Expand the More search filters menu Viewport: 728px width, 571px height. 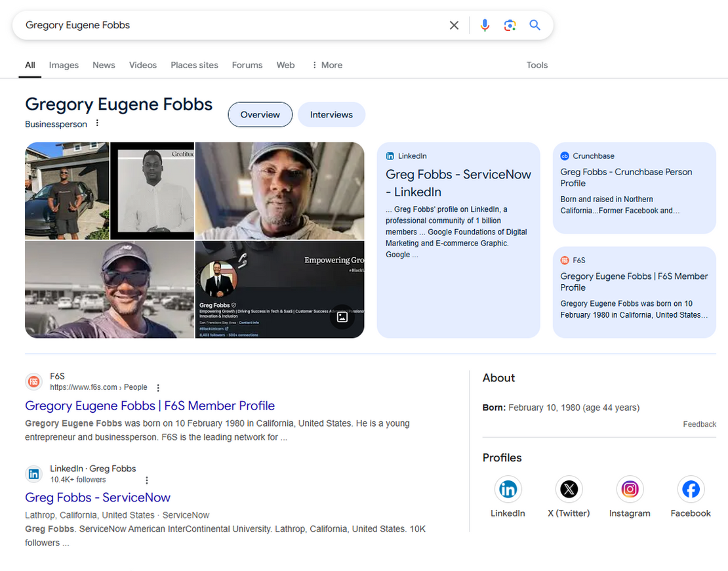[327, 65]
